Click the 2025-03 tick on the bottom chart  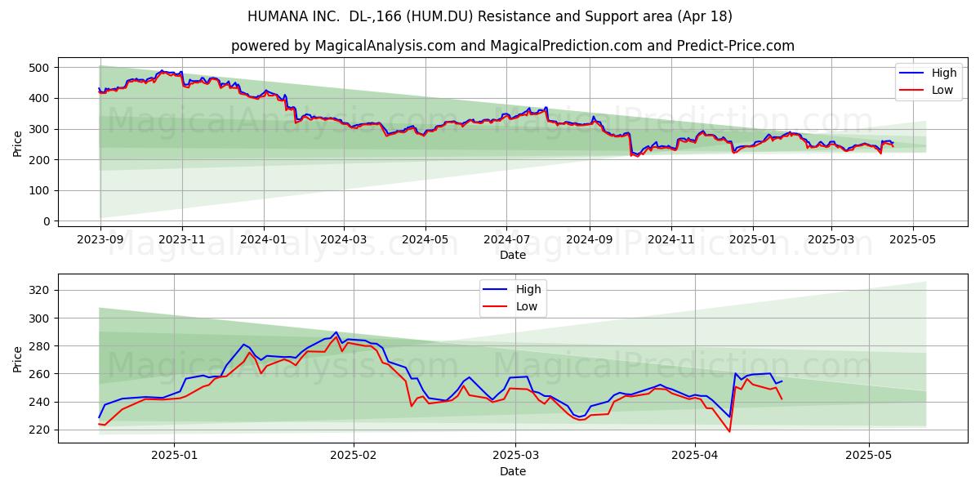pos(516,457)
